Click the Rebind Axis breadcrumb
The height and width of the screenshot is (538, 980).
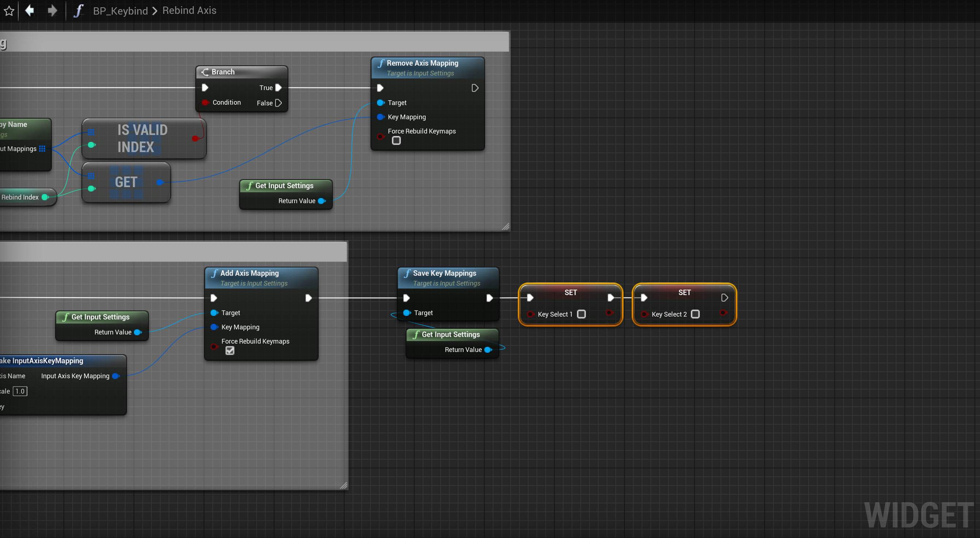(189, 11)
